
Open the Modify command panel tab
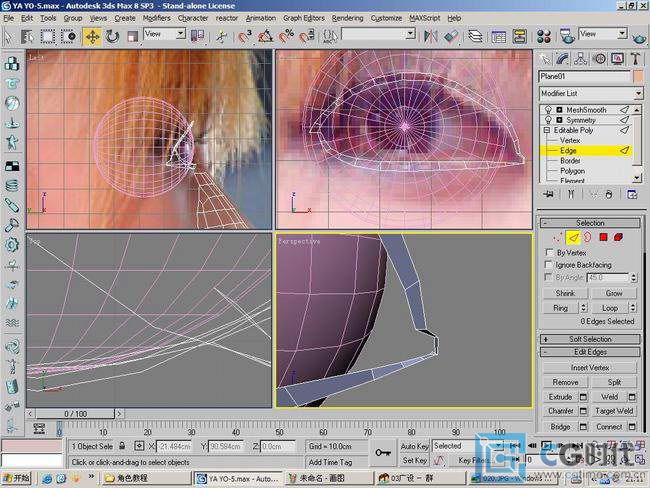(x=562, y=59)
